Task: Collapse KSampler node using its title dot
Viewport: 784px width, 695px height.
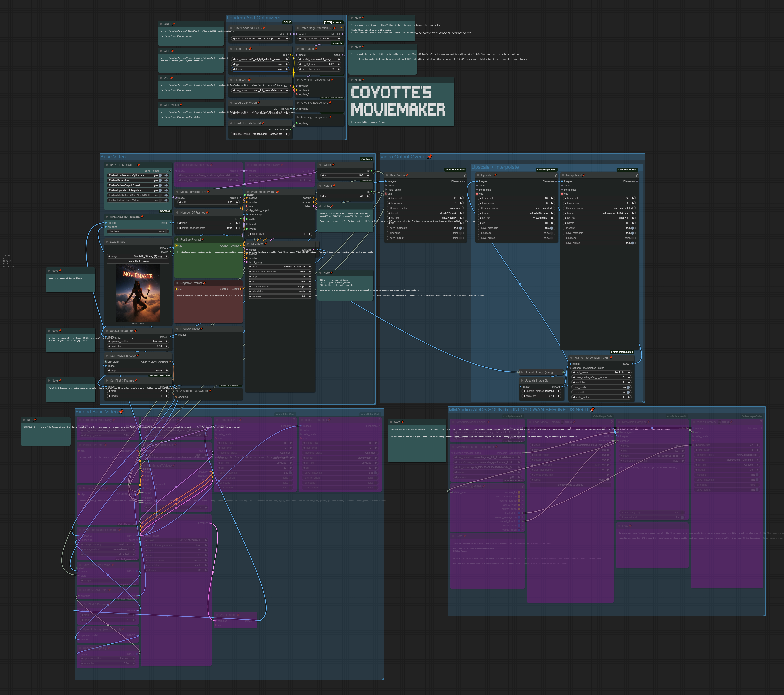Action: click(x=248, y=244)
